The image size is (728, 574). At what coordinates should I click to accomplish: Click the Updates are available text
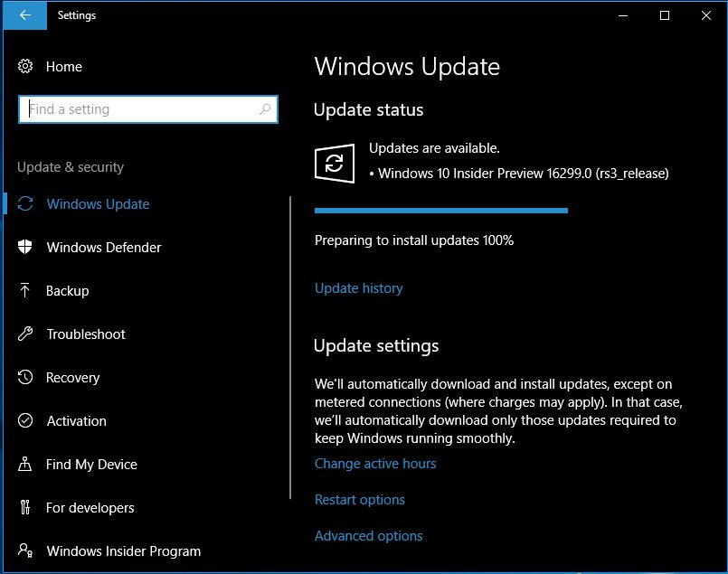[434, 148]
